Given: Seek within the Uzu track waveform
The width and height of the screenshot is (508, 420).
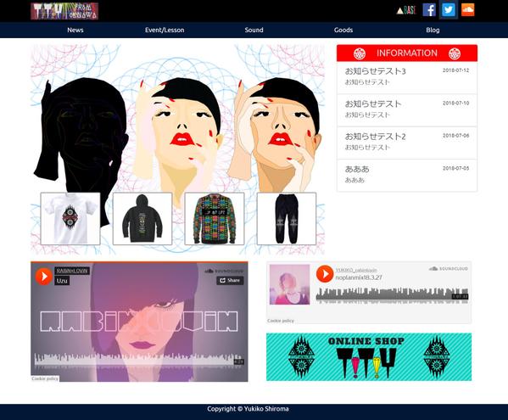Looking at the screenshot, I should [139, 361].
